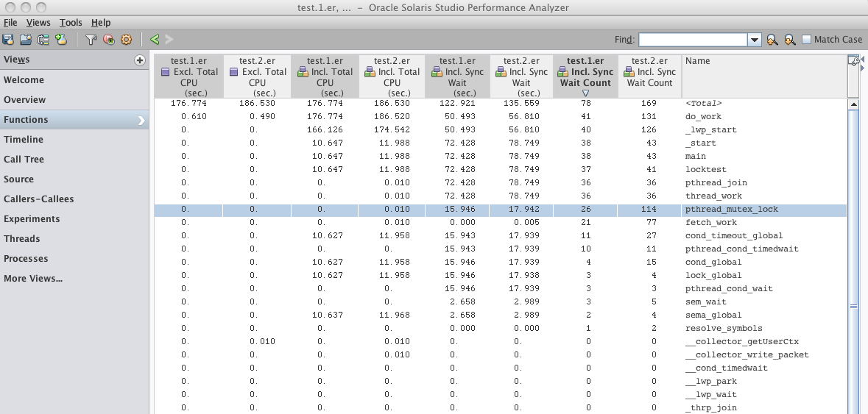Open the Callers-Callees view
This screenshot has height=414, width=868.
[x=74, y=199]
